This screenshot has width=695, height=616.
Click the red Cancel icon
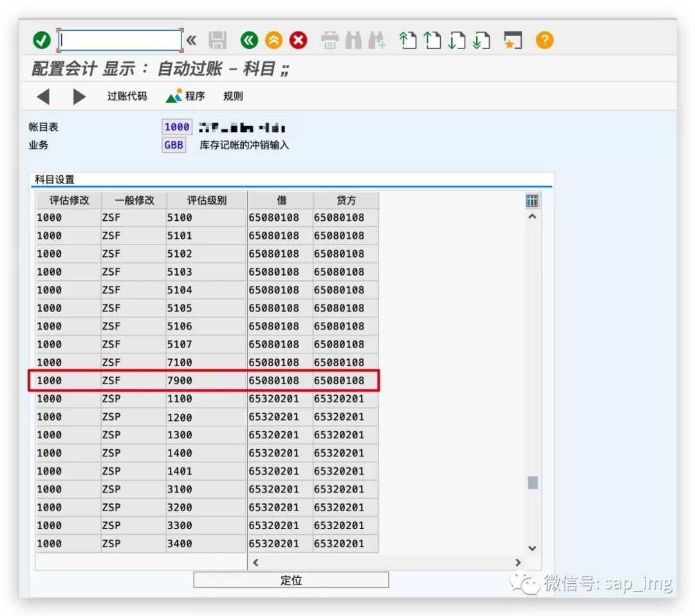(299, 40)
